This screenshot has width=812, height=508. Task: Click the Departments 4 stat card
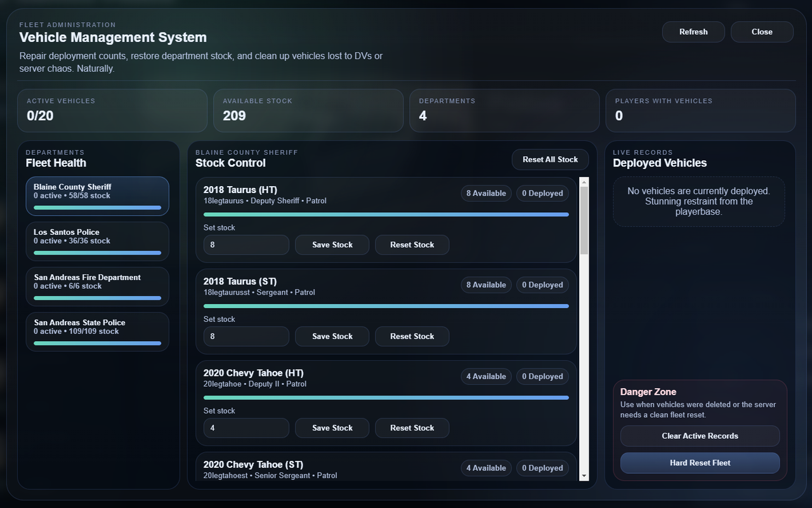click(x=504, y=110)
